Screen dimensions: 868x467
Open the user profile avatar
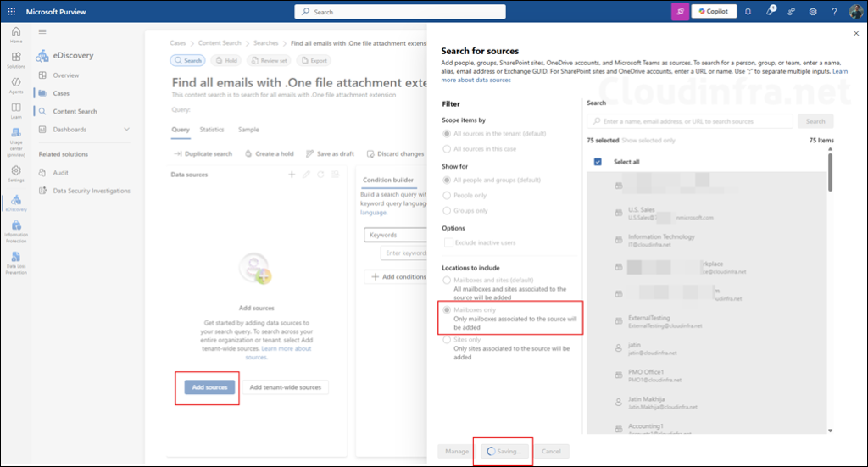click(x=856, y=12)
